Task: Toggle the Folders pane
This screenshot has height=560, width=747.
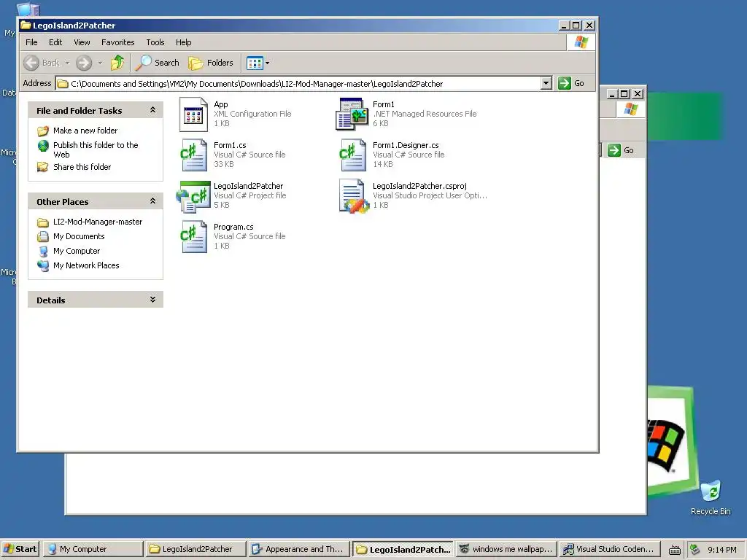Action: coord(210,63)
